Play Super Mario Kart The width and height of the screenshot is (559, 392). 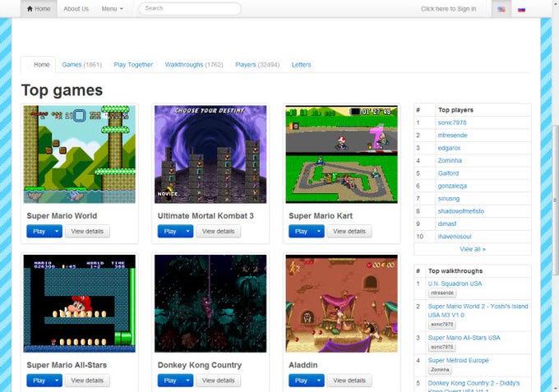pyautogui.click(x=301, y=231)
